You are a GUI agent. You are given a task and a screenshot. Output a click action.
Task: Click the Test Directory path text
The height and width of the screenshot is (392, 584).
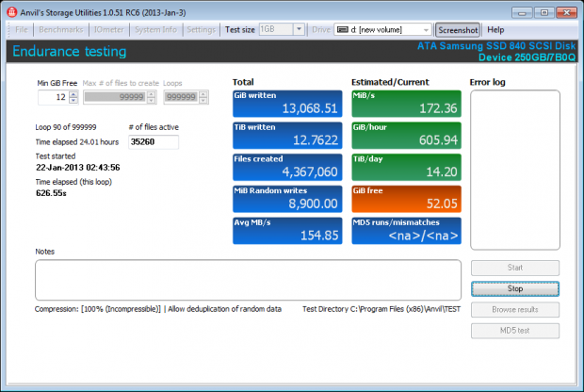(x=381, y=309)
